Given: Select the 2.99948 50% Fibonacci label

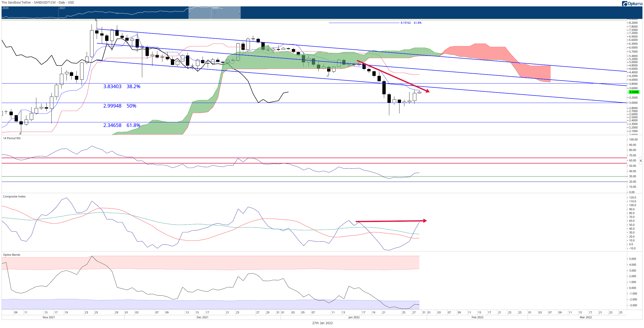Looking at the screenshot, I should pyautogui.click(x=120, y=106).
